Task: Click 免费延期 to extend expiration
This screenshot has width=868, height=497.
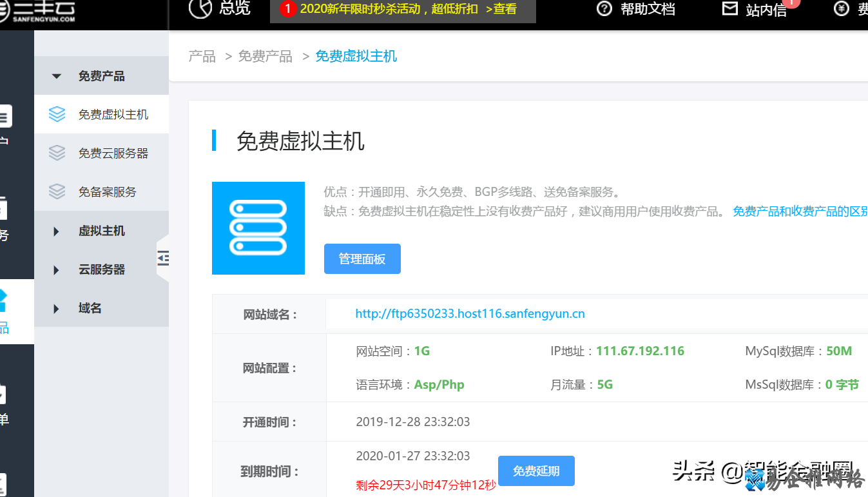Action: click(536, 471)
